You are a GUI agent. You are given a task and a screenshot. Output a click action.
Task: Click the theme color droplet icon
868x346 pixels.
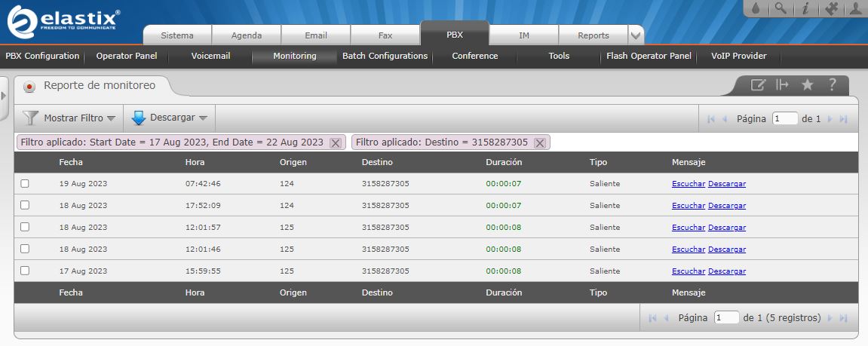757,9
